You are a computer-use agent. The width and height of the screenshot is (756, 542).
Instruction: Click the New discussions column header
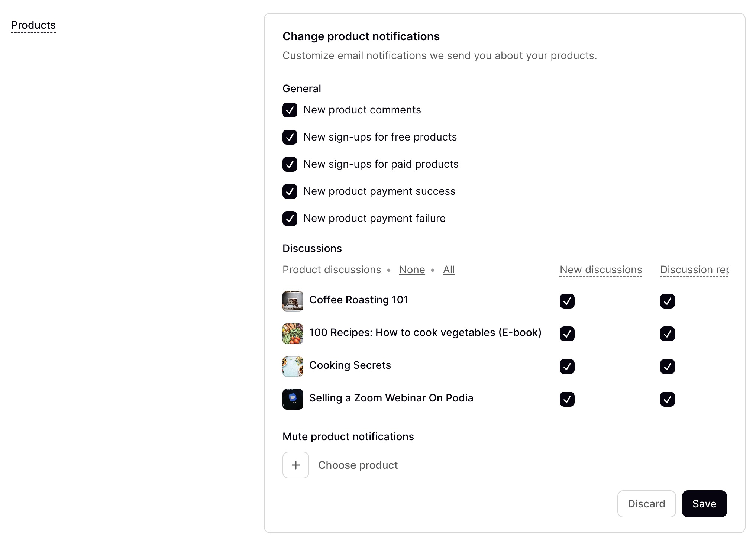point(601,270)
